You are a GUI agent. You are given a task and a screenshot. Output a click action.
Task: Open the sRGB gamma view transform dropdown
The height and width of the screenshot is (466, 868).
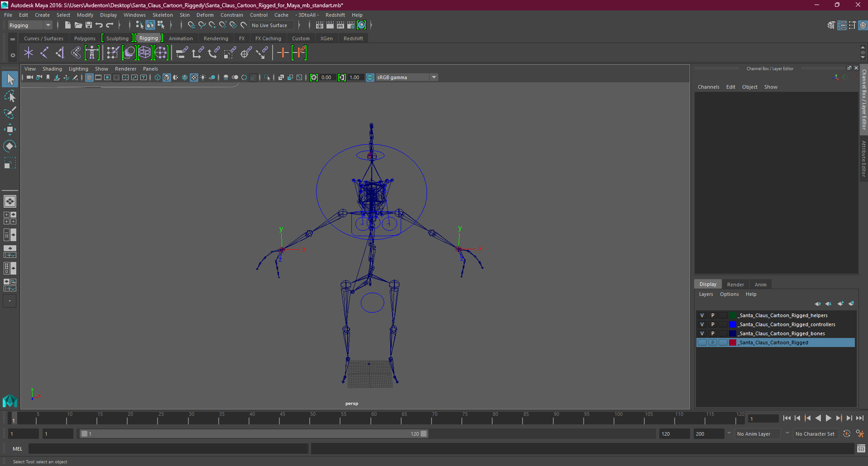coord(407,77)
